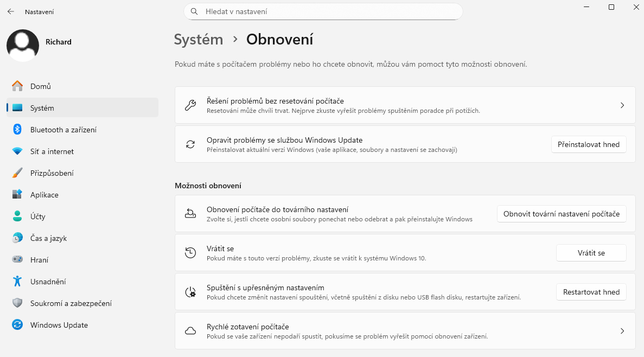The height and width of the screenshot is (357, 644).
Task: Navigate to Systém via the breadcrumb
Action: click(199, 40)
